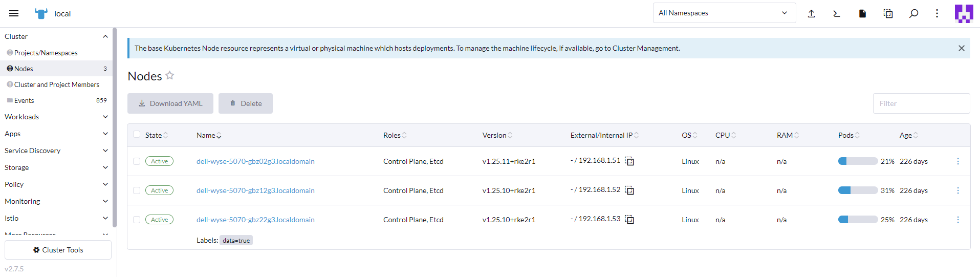The height and width of the screenshot is (277, 980).
Task: Check the select-all nodes checkbox in the header
Action: (137, 135)
